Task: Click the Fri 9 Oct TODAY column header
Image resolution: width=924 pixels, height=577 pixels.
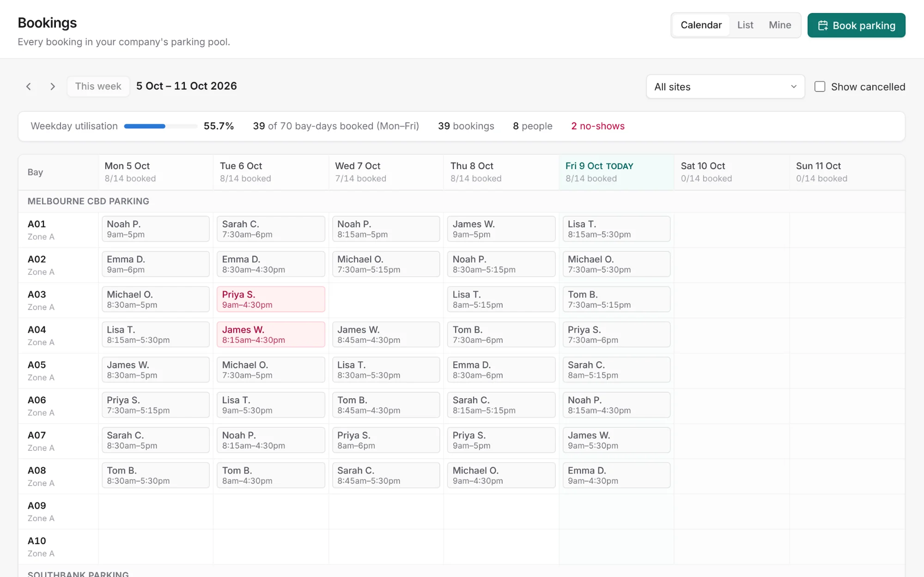Action: coord(616,172)
